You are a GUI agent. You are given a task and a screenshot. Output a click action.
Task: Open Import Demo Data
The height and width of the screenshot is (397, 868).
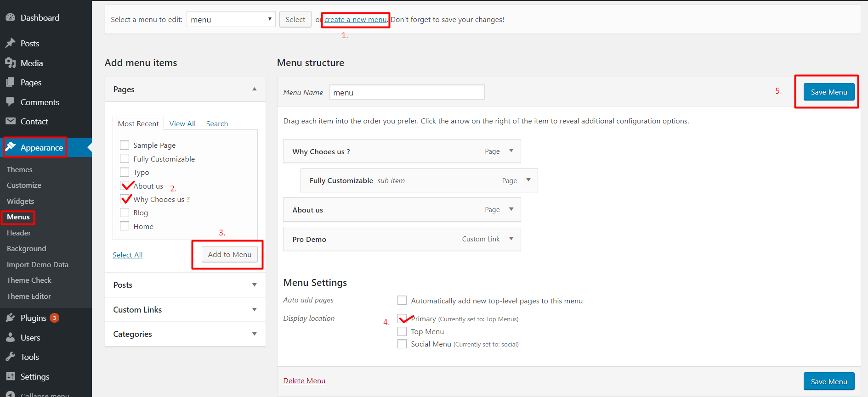point(38,264)
